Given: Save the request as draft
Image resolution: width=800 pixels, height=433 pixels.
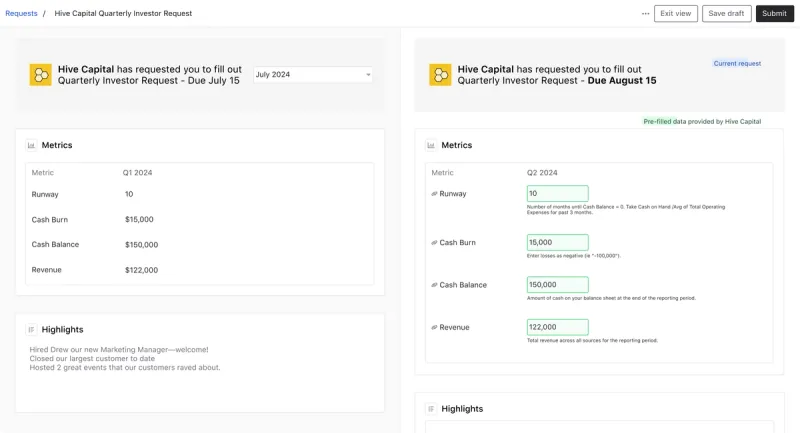Looking at the screenshot, I should click(727, 14).
